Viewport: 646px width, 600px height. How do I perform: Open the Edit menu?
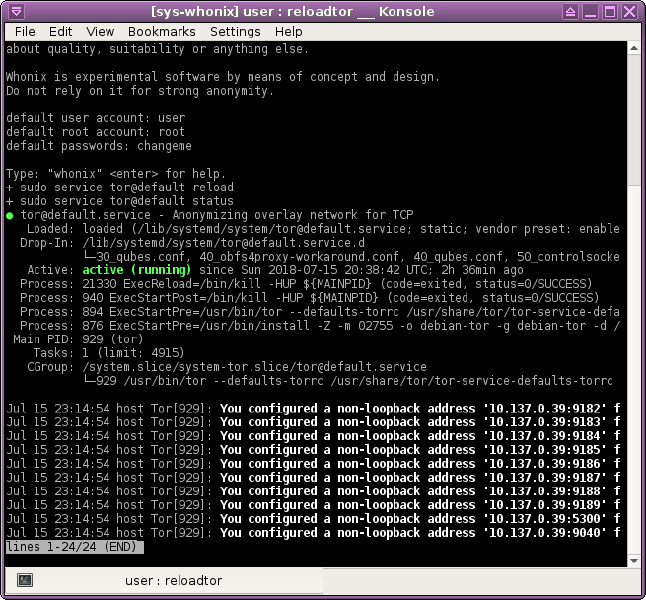(60, 32)
